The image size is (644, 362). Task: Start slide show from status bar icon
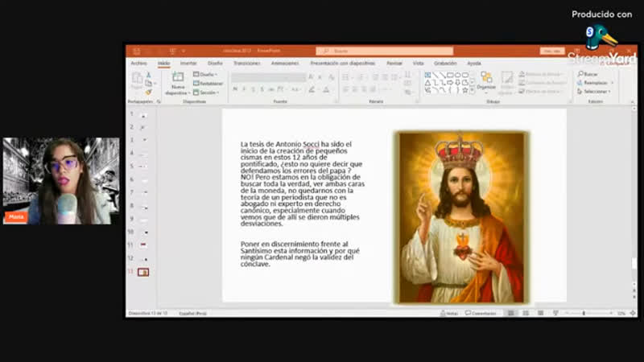click(555, 313)
